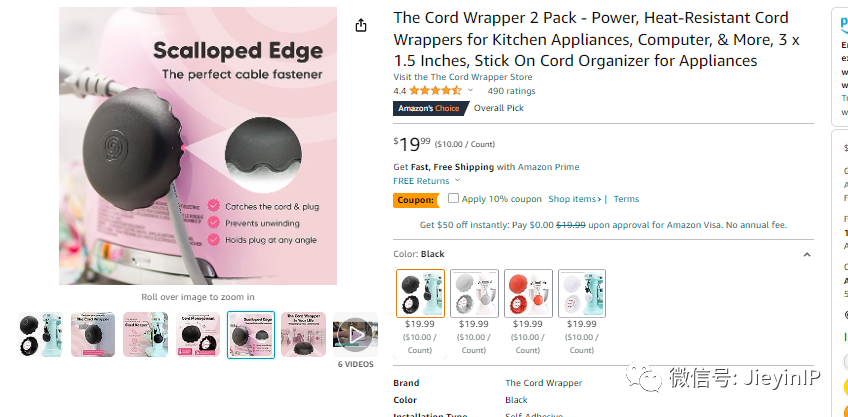Expand the rating breakdown chevron
This screenshot has height=417, width=848.
tap(470, 91)
